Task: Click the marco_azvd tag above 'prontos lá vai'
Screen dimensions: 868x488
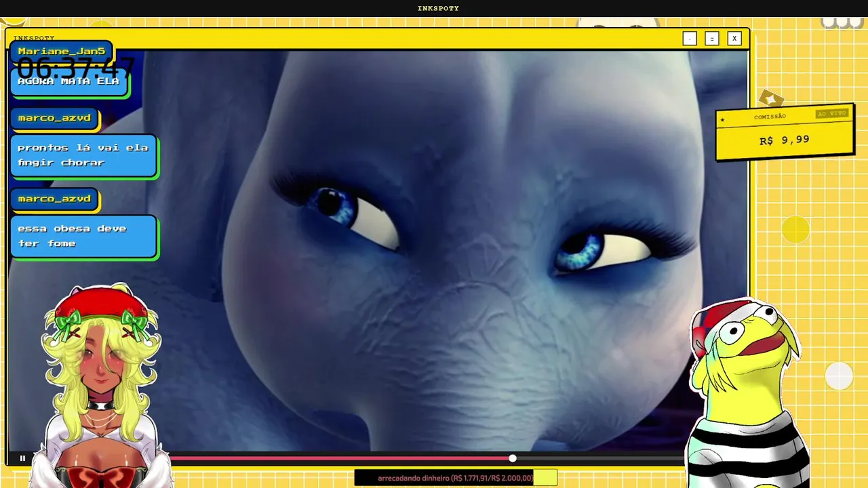Action: tap(55, 119)
